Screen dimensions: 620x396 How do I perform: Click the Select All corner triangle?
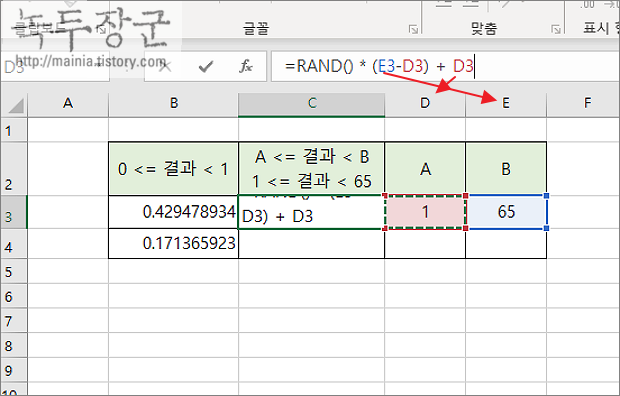[x=16, y=105]
